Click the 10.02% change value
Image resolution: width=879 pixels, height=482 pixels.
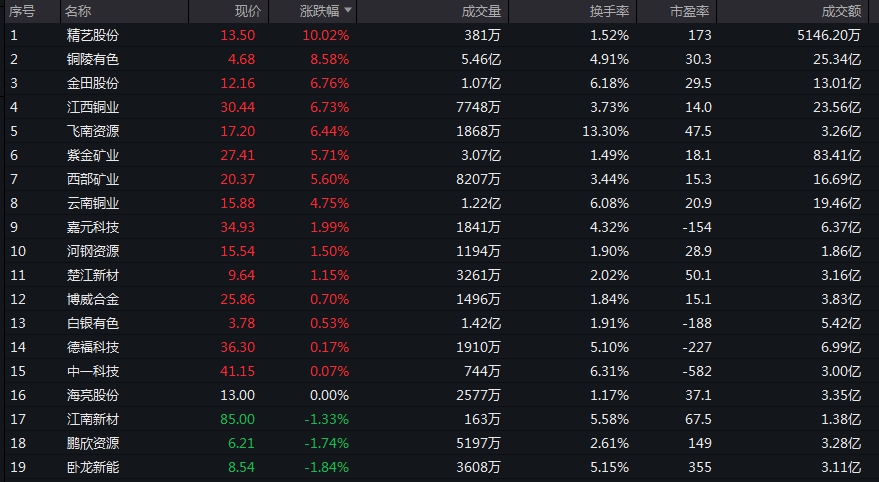click(326, 35)
